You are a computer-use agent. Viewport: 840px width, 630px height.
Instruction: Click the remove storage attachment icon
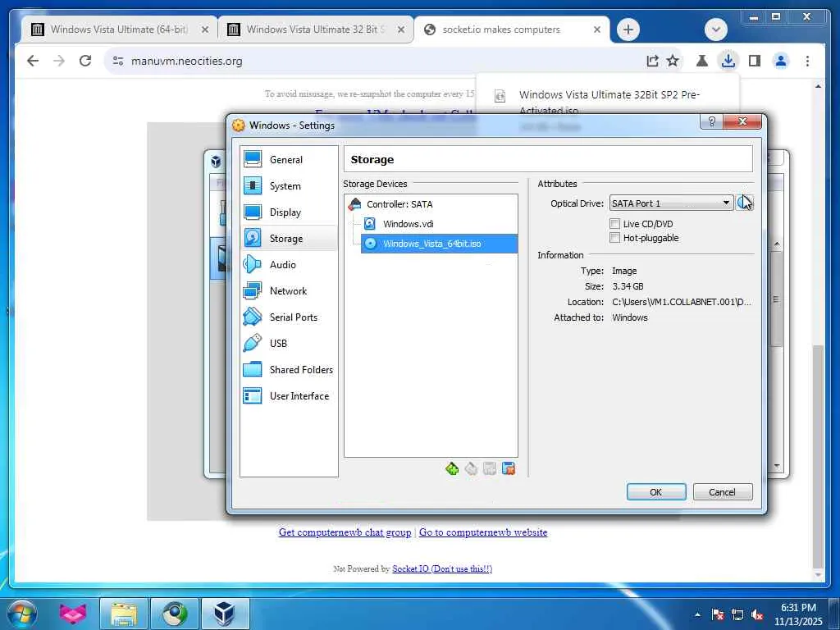coord(509,468)
